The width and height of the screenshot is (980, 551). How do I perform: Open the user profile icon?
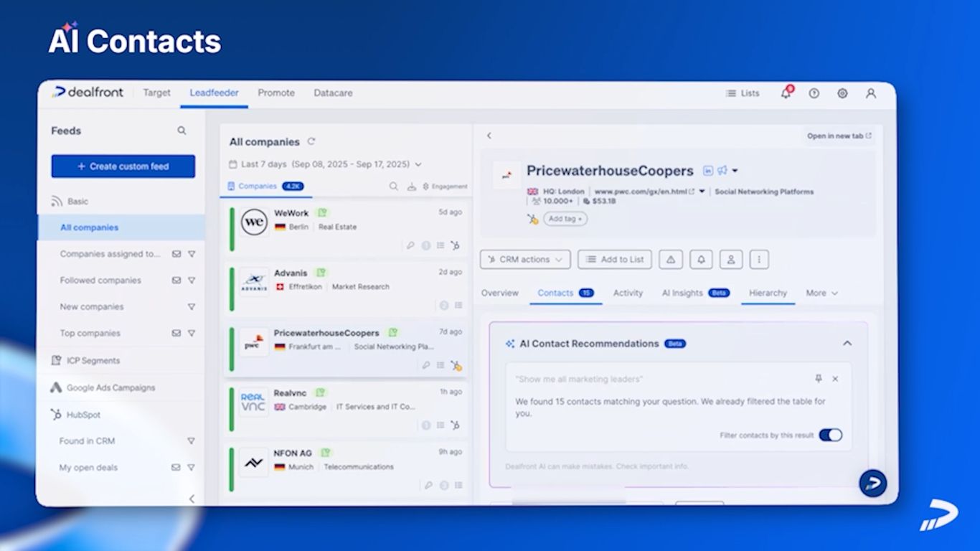click(x=871, y=93)
